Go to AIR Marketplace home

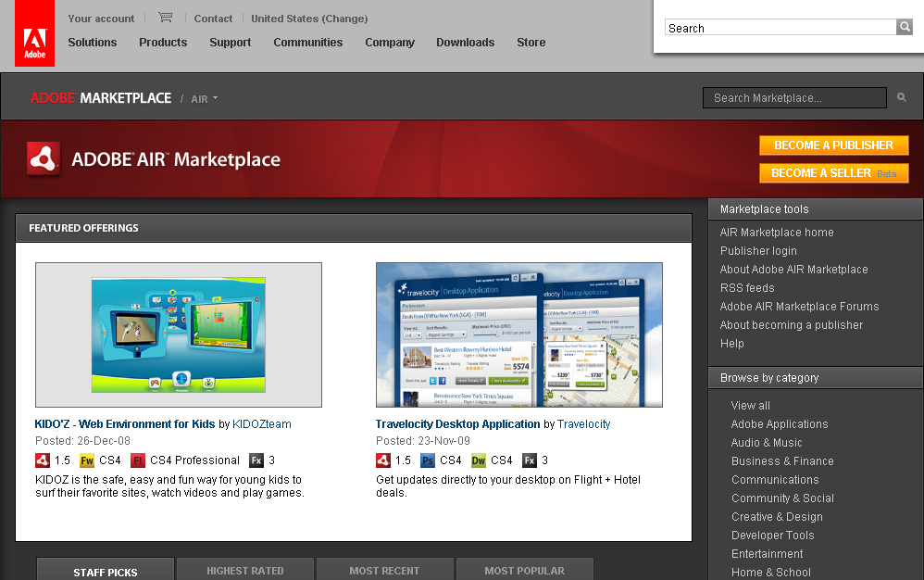click(777, 233)
